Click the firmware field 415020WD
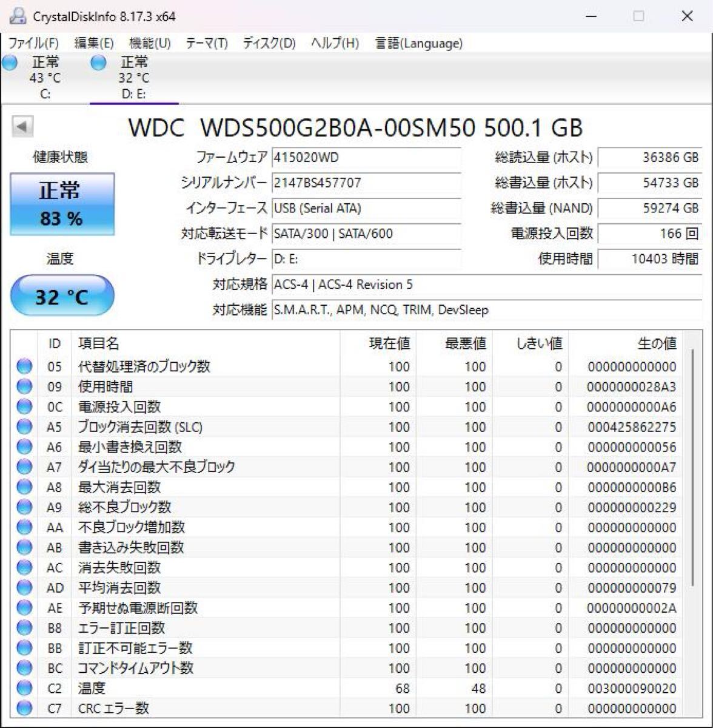 [366, 157]
